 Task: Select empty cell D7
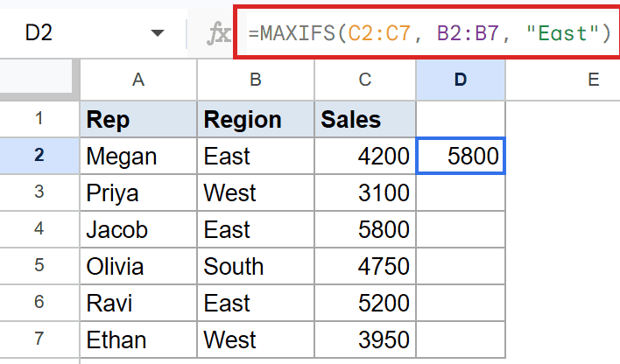[461, 339]
